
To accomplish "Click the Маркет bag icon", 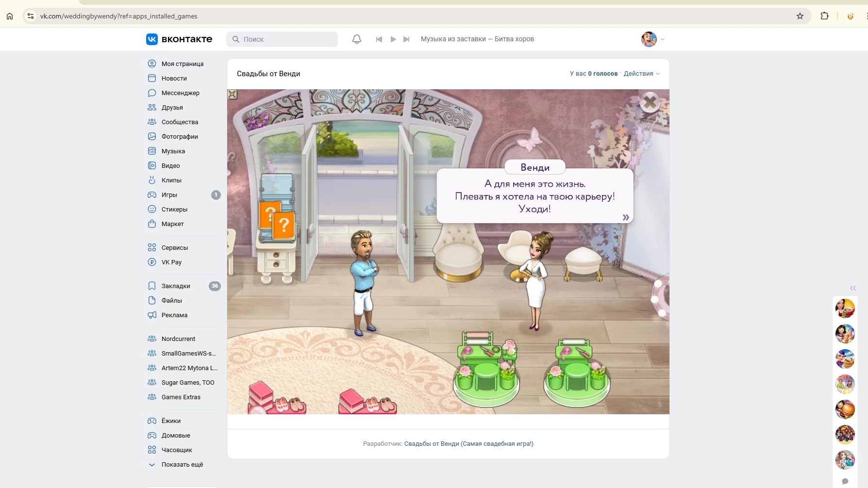I will pyautogui.click(x=152, y=224).
